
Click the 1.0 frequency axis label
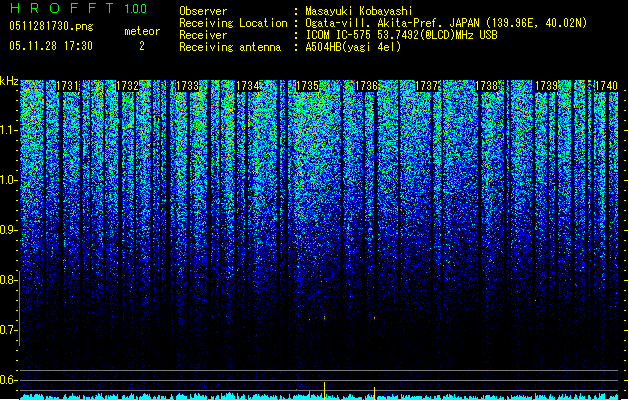coord(8,180)
